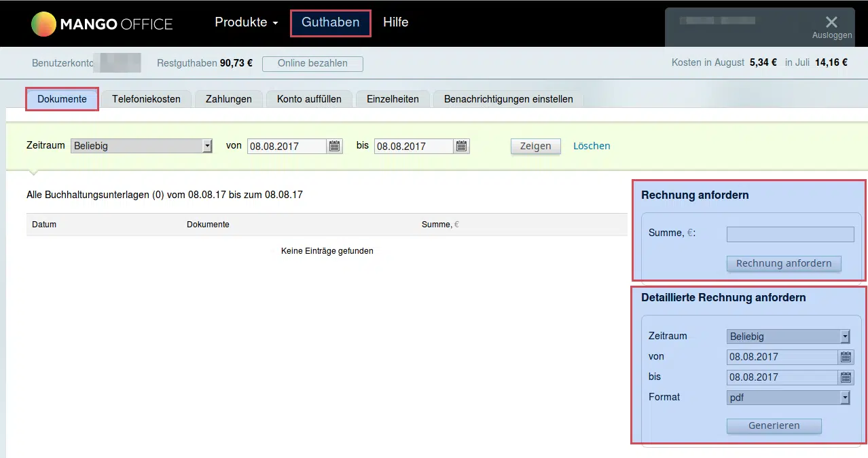Image resolution: width=868 pixels, height=458 pixels.
Task: Click the filter 'von' date field
Action: pos(287,146)
